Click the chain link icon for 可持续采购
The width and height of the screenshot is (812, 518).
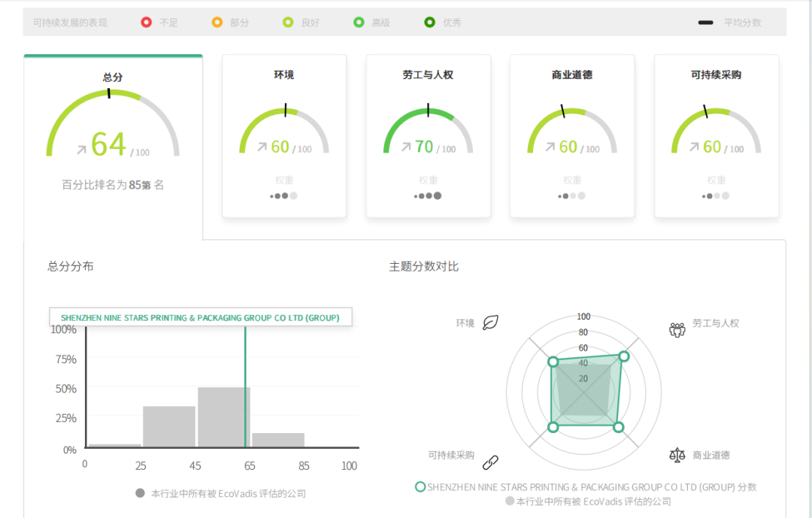pos(490,462)
